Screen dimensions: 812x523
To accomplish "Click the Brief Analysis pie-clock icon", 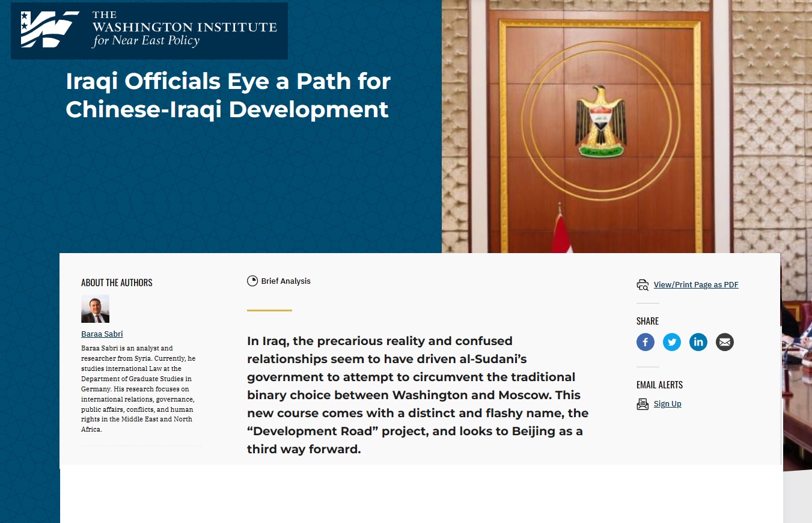I will coord(252,281).
